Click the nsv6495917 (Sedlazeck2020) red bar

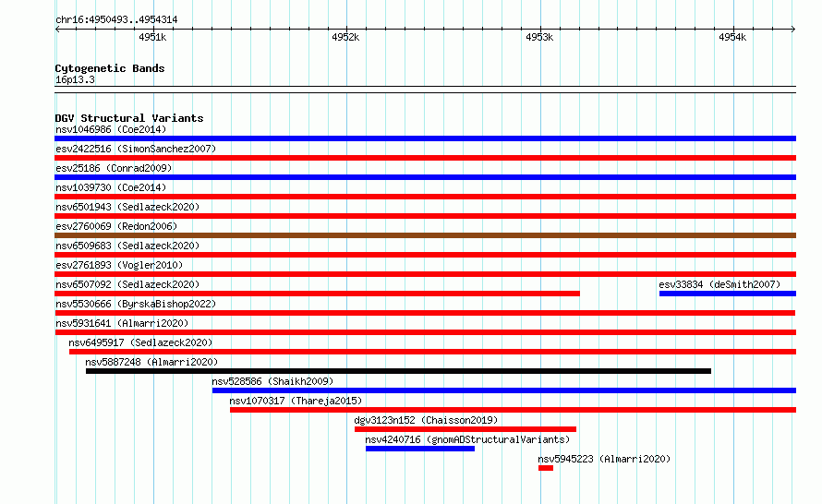point(432,352)
